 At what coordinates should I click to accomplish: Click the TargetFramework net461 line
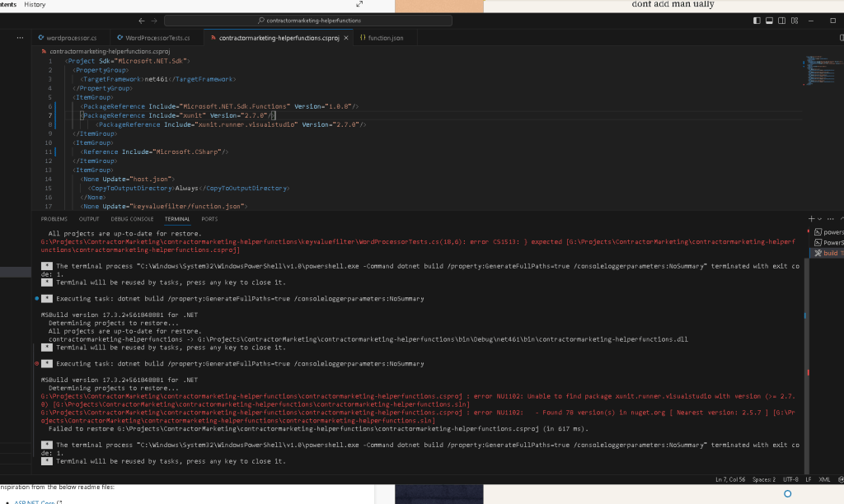click(x=157, y=79)
